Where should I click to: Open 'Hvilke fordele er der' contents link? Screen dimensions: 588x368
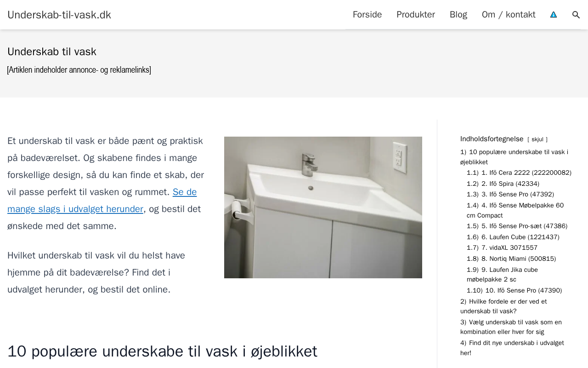click(x=503, y=306)
